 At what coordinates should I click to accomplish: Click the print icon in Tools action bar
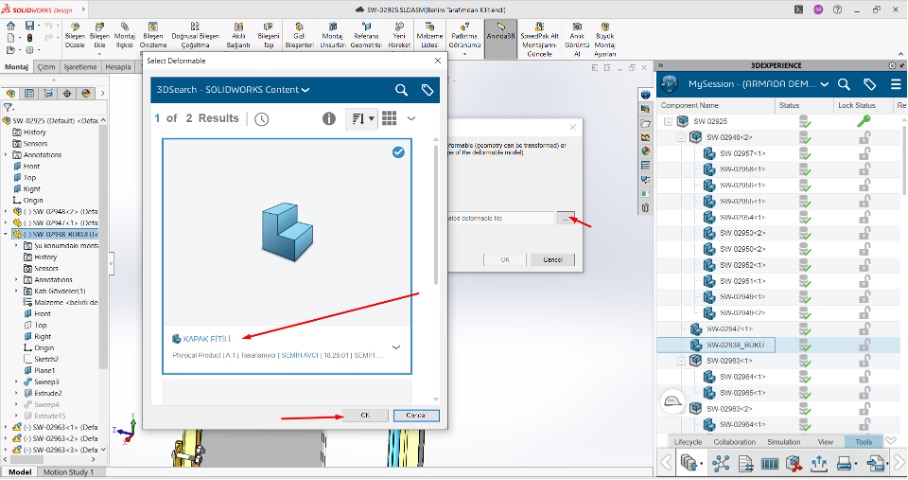[x=844, y=463]
